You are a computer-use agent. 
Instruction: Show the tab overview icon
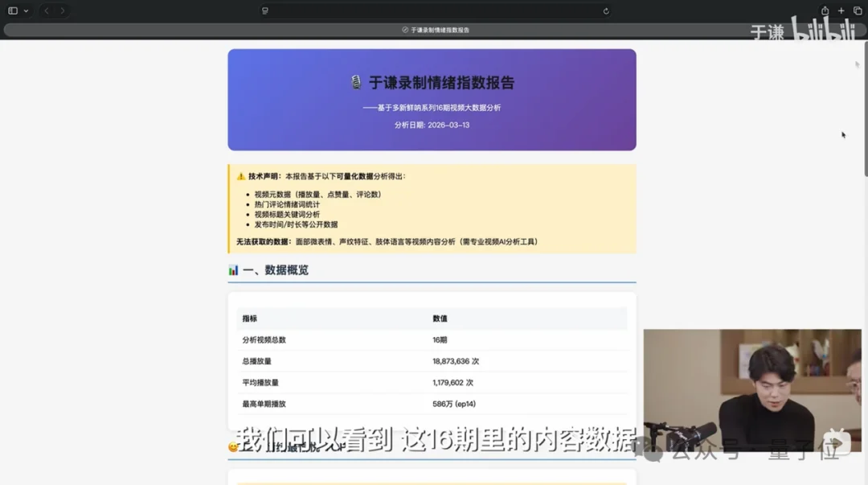857,11
